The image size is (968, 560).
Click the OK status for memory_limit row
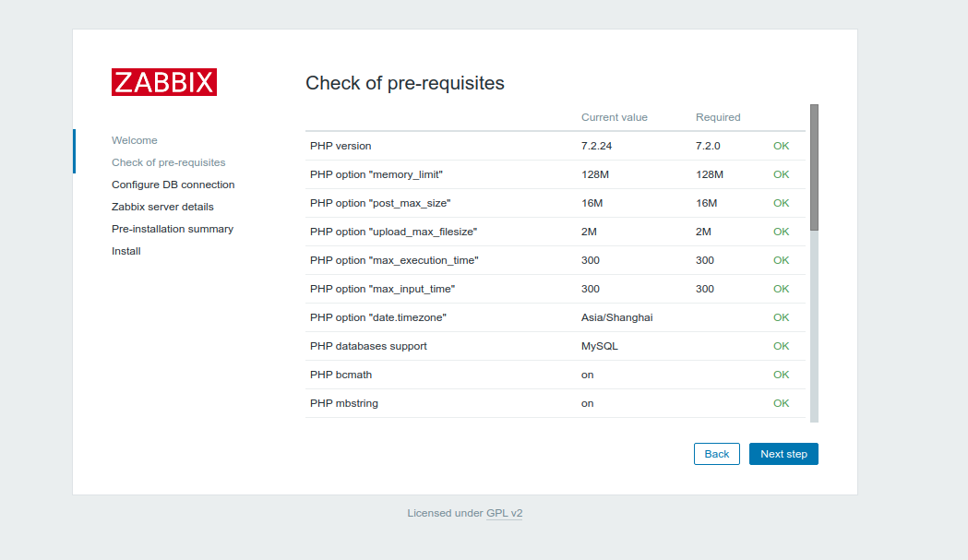781,174
